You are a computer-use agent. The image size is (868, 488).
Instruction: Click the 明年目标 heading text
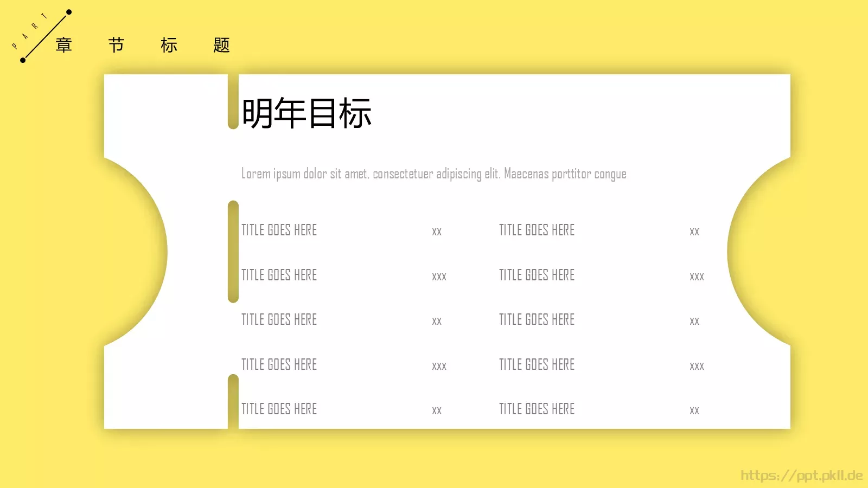click(x=307, y=113)
